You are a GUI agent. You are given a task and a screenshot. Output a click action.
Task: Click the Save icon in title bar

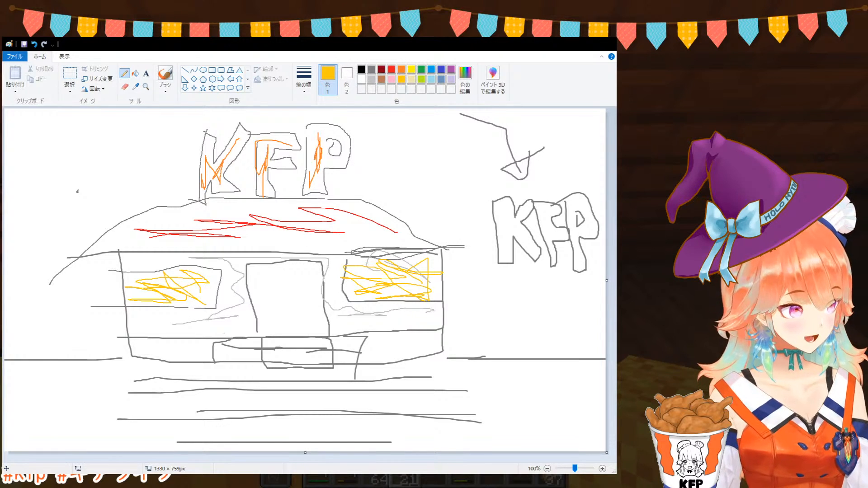pos(24,44)
